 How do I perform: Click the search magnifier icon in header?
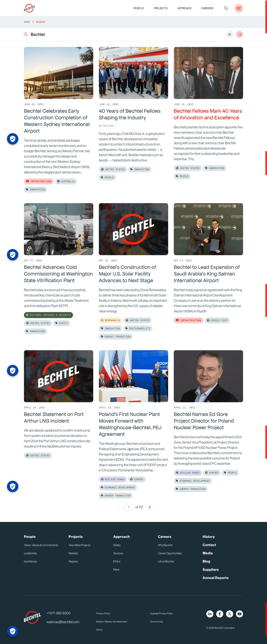coord(226,8)
